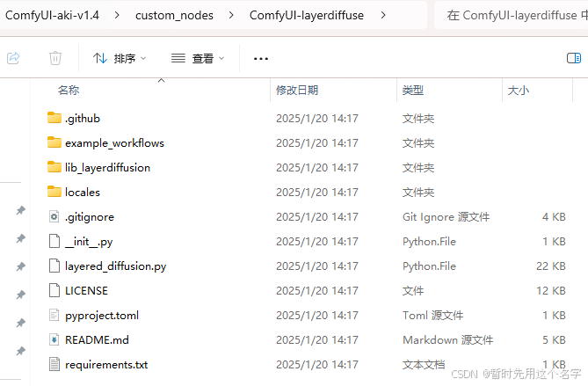The width and height of the screenshot is (588, 386).
Task: Click the pin icon beside pyproject.toml row
Action: (20, 323)
